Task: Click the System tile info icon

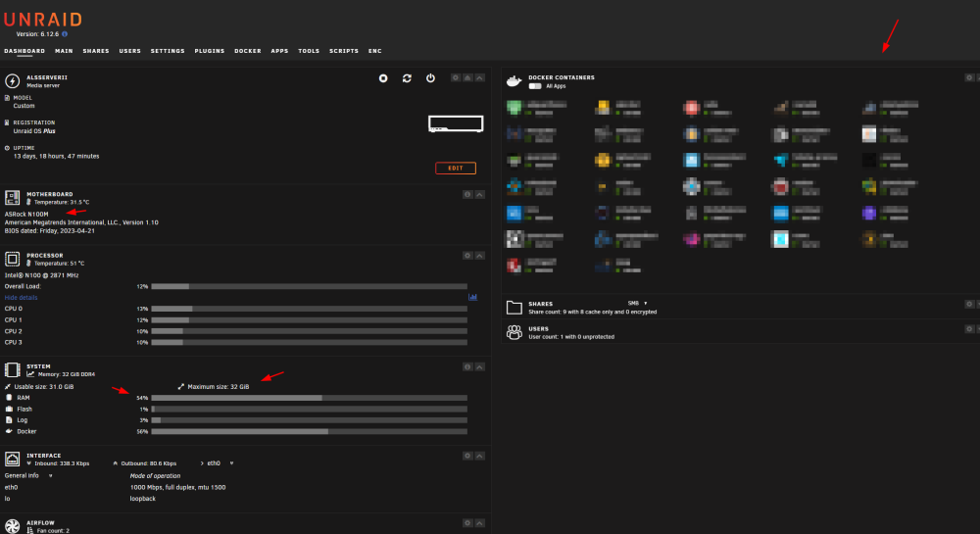Action: [467, 367]
